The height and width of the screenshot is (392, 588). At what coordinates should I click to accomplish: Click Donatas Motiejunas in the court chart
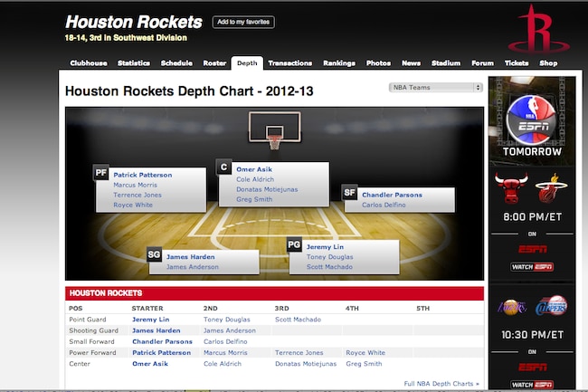tap(267, 189)
